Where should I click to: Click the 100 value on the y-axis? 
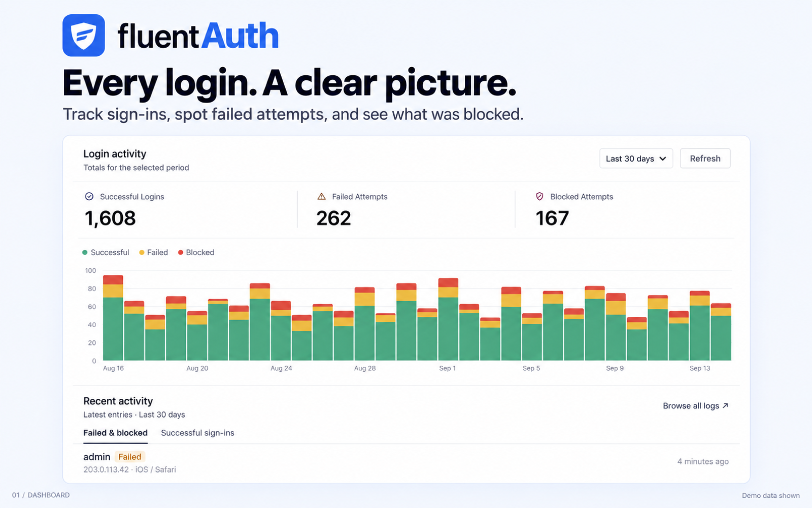pyautogui.click(x=90, y=270)
